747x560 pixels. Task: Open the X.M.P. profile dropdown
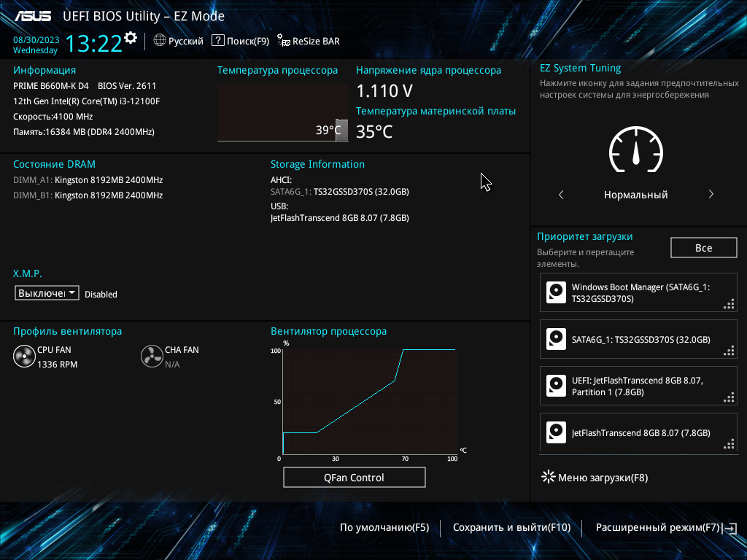click(x=47, y=293)
